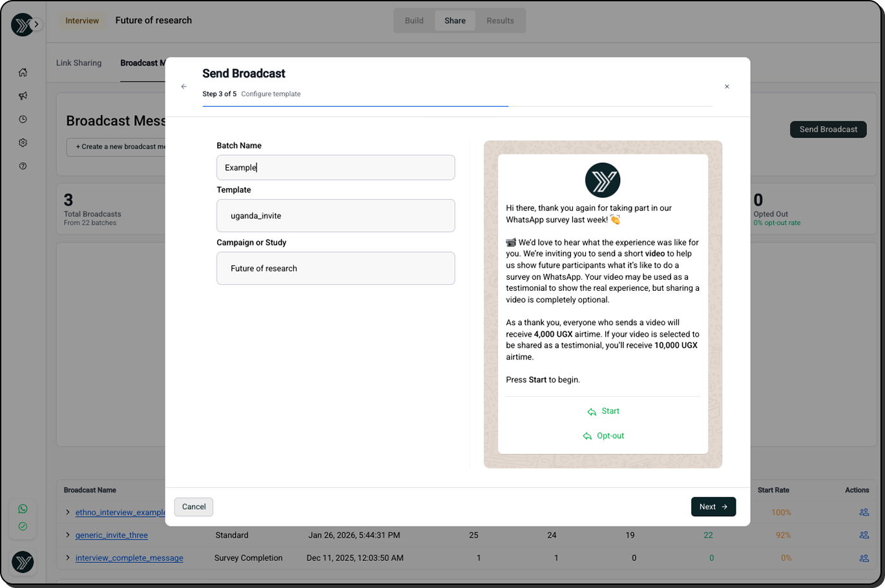Click the back arrow in Send Broadcast dialog
Viewport: 885px width, 588px height.
[x=184, y=87]
